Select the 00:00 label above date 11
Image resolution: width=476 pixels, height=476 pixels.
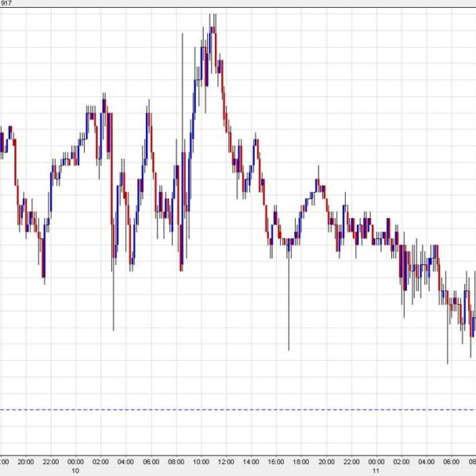pyautogui.click(x=377, y=461)
